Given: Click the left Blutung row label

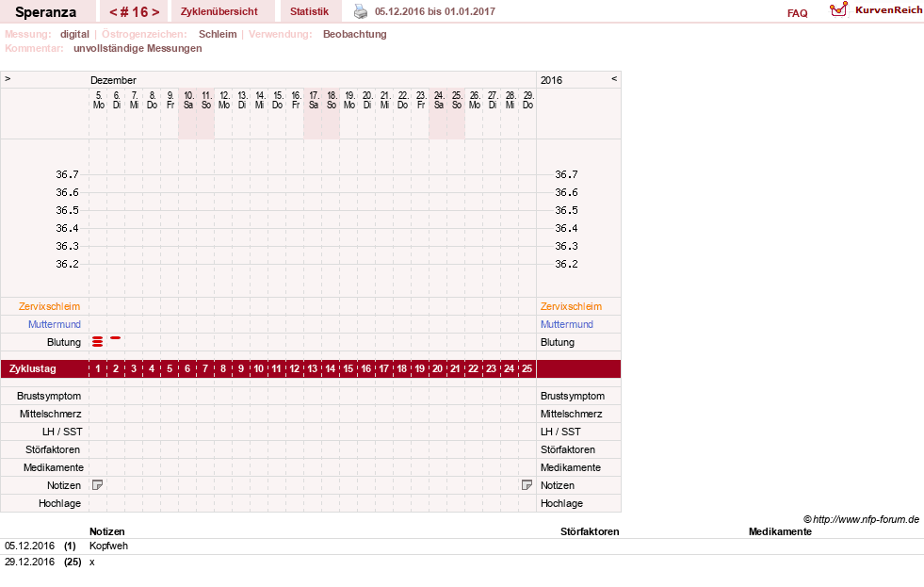Looking at the screenshot, I should 64,342.
